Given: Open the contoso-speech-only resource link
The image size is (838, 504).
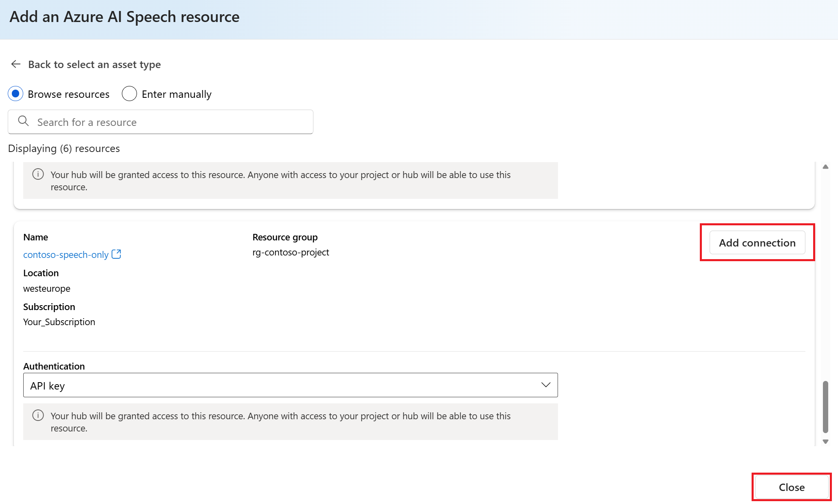Looking at the screenshot, I should pyautogui.click(x=66, y=255).
